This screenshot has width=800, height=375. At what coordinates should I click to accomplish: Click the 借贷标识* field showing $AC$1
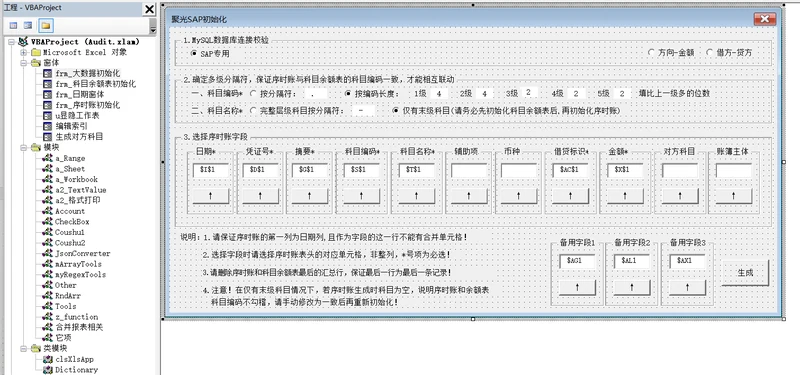(x=571, y=170)
